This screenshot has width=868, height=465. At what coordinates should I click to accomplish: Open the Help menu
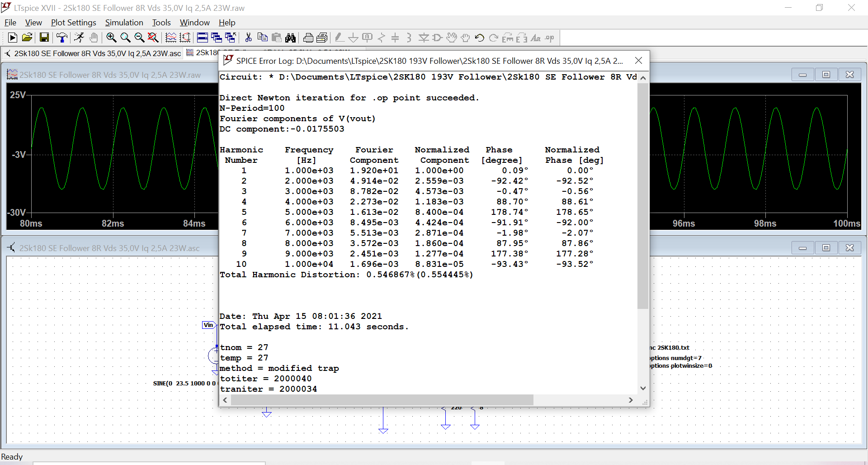pos(227,23)
